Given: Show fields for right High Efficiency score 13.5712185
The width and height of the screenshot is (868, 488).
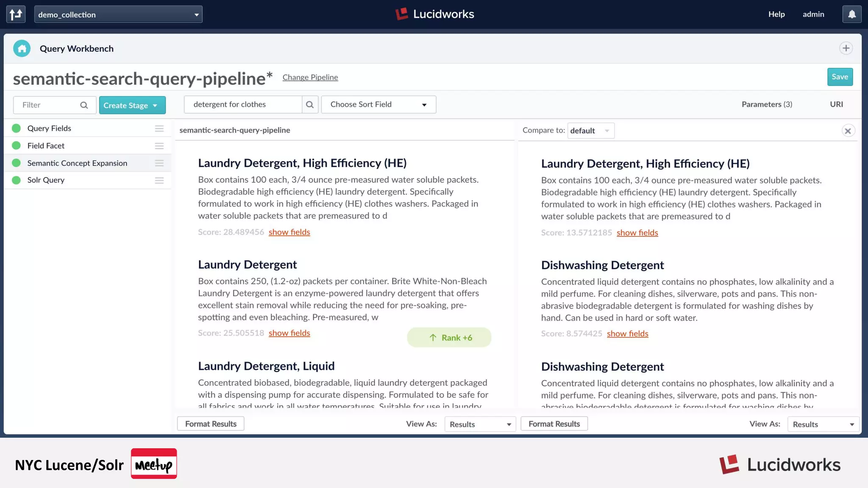Looking at the screenshot, I should pyautogui.click(x=637, y=233).
